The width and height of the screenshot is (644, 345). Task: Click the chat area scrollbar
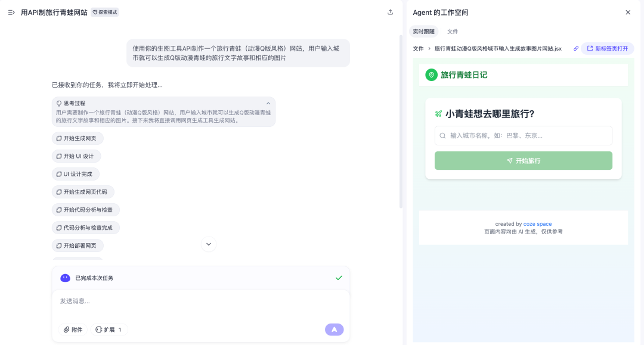click(401, 122)
